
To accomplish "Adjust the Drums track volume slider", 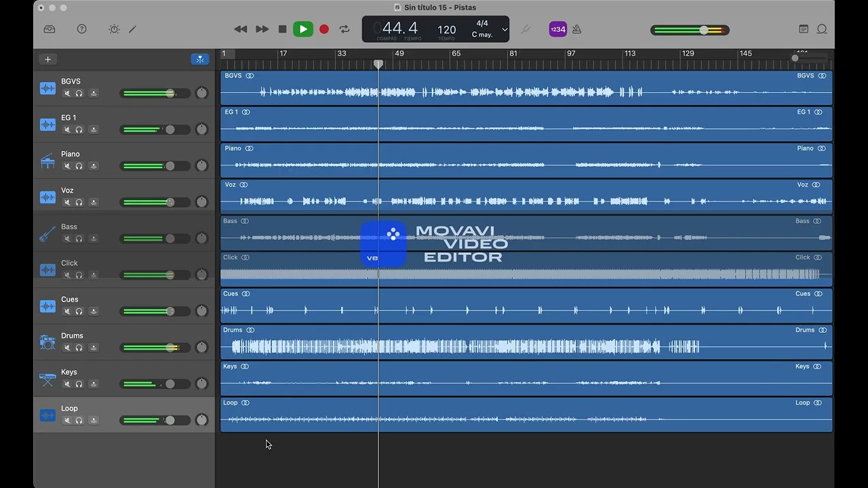I will pyautogui.click(x=155, y=348).
